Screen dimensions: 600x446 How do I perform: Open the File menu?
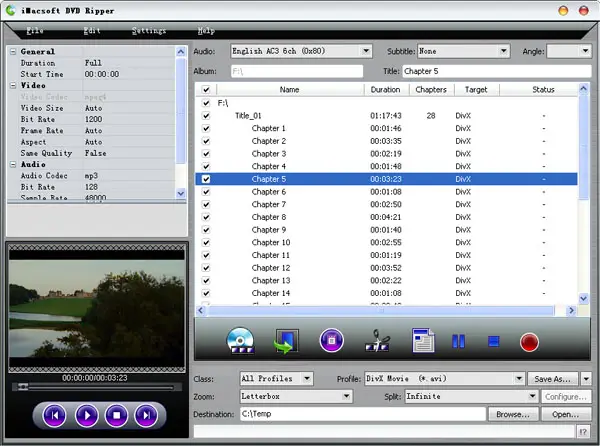35,31
